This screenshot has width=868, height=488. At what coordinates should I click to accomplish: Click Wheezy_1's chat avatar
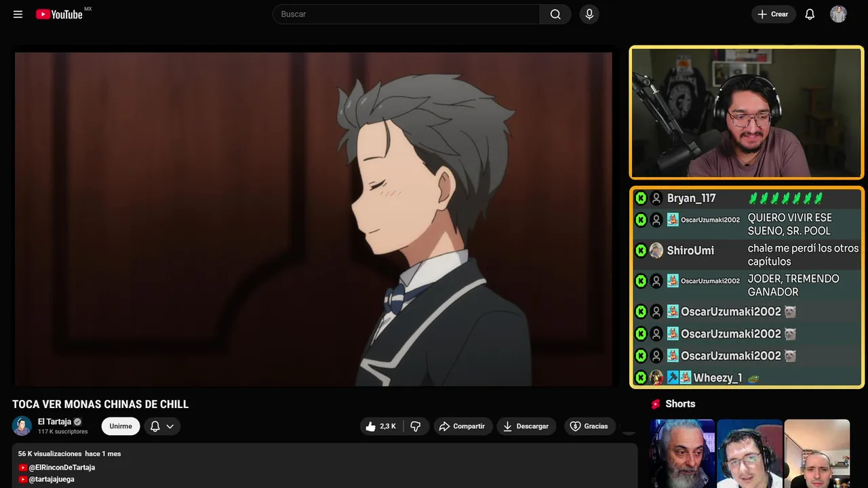(x=656, y=378)
